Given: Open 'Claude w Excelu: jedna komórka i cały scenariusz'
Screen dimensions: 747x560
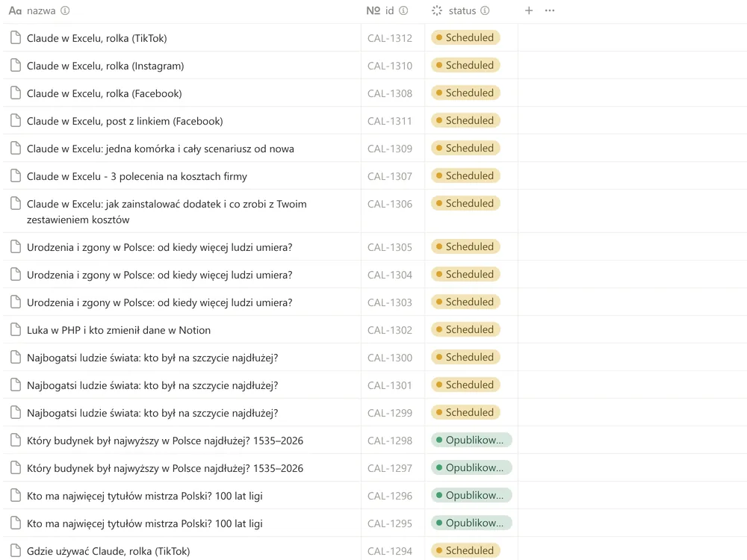Looking at the screenshot, I should coord(160,149).
